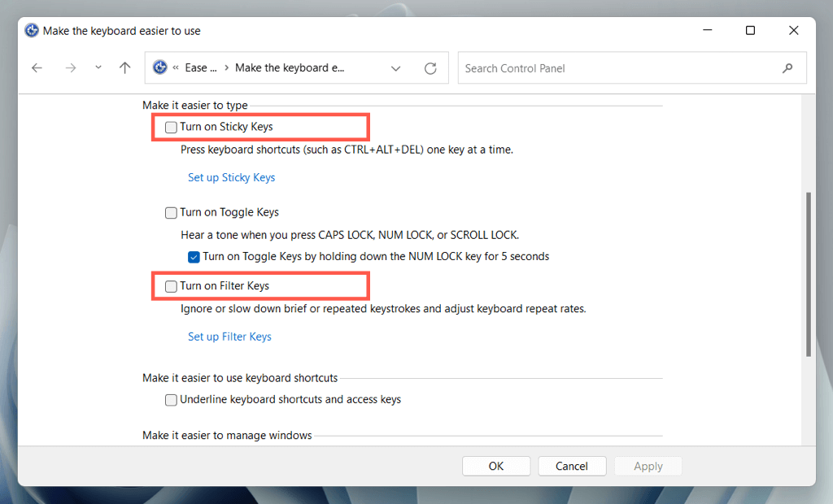Refresh the Control Panel page
Screen dimensions: 833x504
[x=430, y=68]
